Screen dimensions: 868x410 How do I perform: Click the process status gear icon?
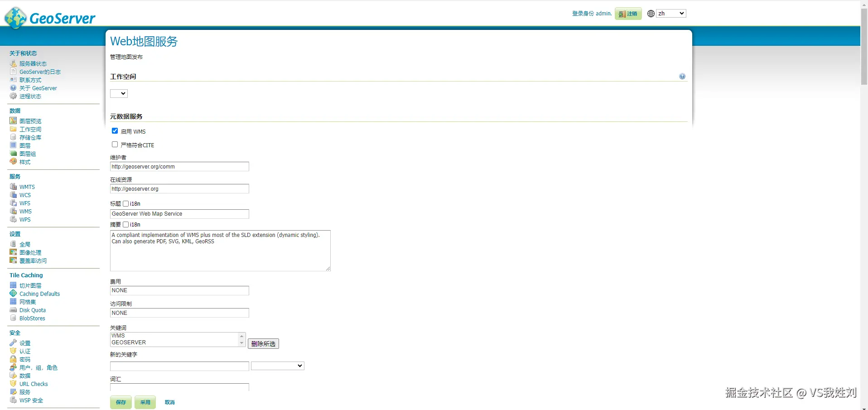[x=13, y=96]
